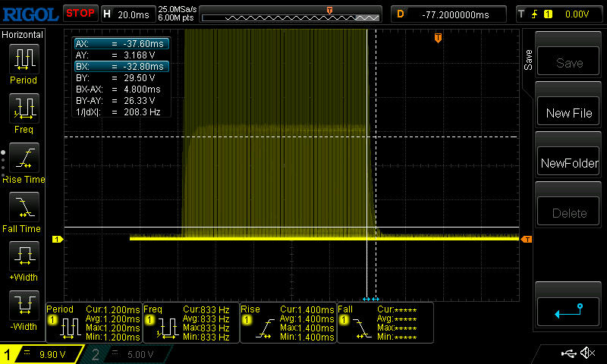The width and height of the screenshot is (607, 364).
Task: Click the vertical Save menu tab label
Action: (528, 60)
